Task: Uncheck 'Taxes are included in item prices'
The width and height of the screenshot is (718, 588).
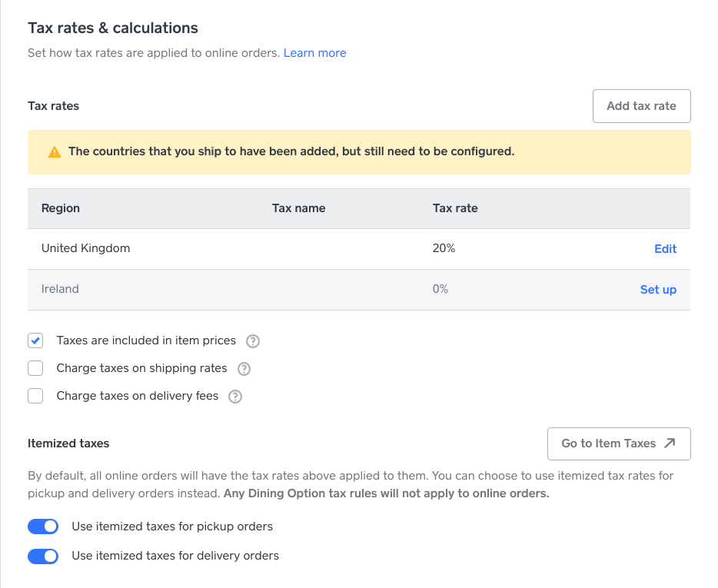Action: (35, 341)
